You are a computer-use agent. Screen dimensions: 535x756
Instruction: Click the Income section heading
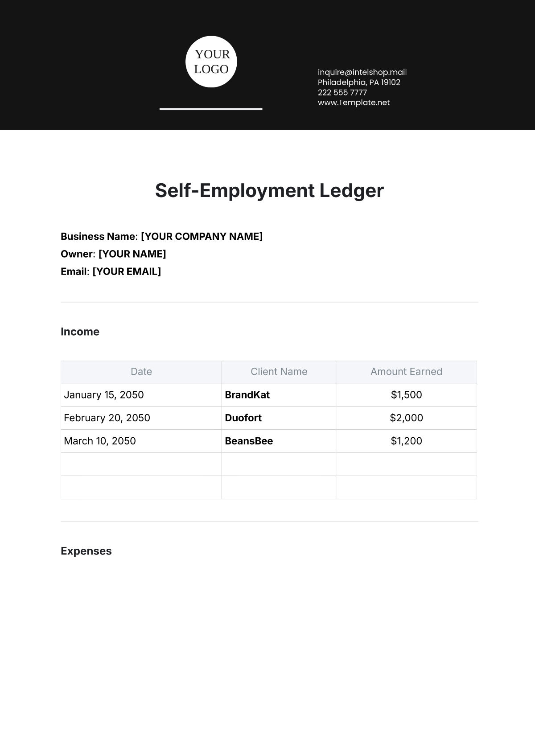tap(80, 332)
